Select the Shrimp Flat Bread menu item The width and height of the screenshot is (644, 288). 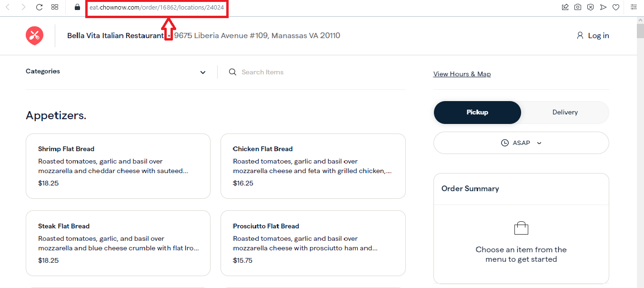118,166
